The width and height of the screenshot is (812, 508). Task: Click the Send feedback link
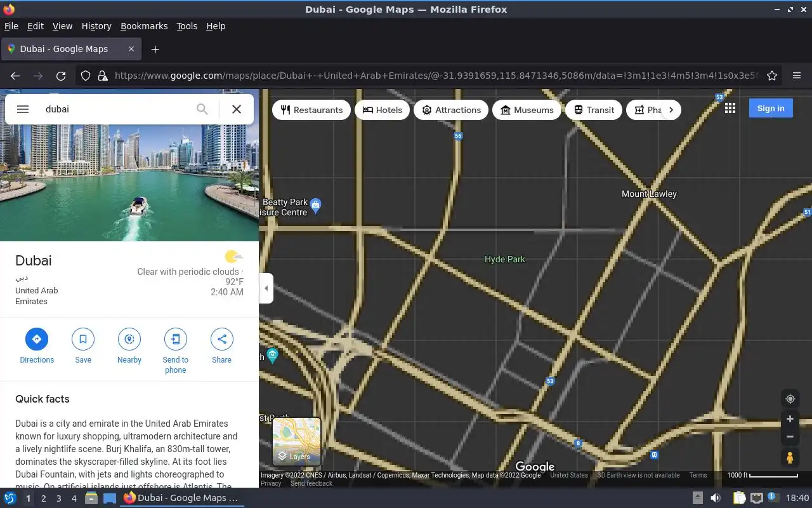311,483
